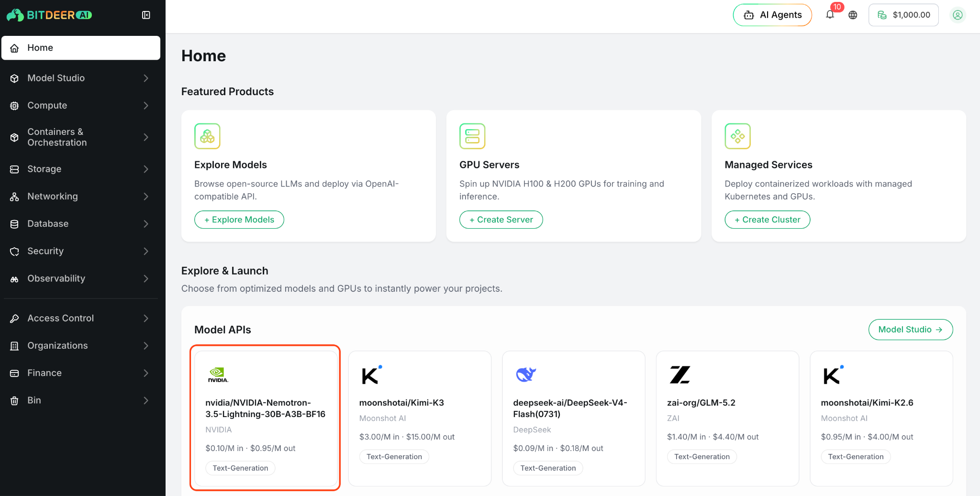Image resolution: width=980 pixels, height=496 pixels.
Task: Click the Bitdeer AI logo
Action: click(x=49, y=15)
